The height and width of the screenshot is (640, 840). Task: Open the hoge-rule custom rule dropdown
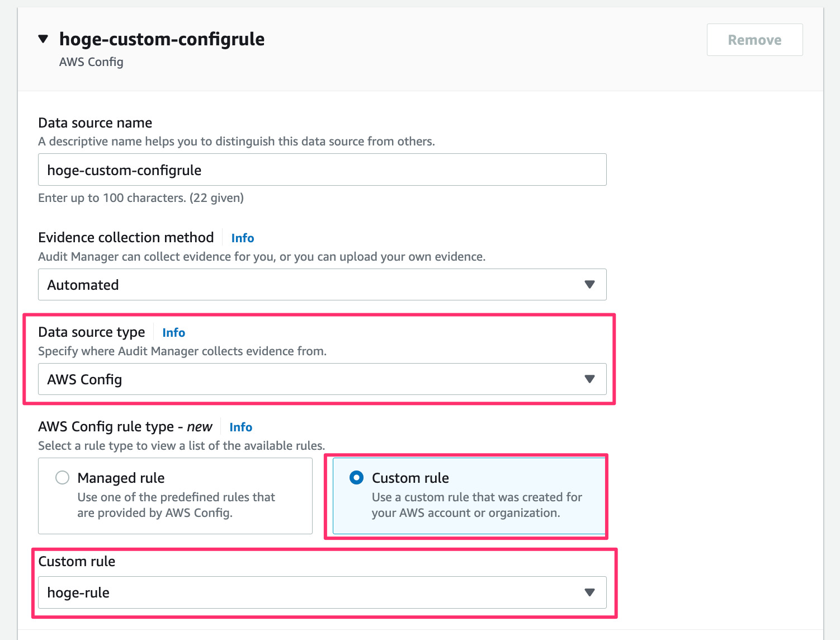click(322, 592)
